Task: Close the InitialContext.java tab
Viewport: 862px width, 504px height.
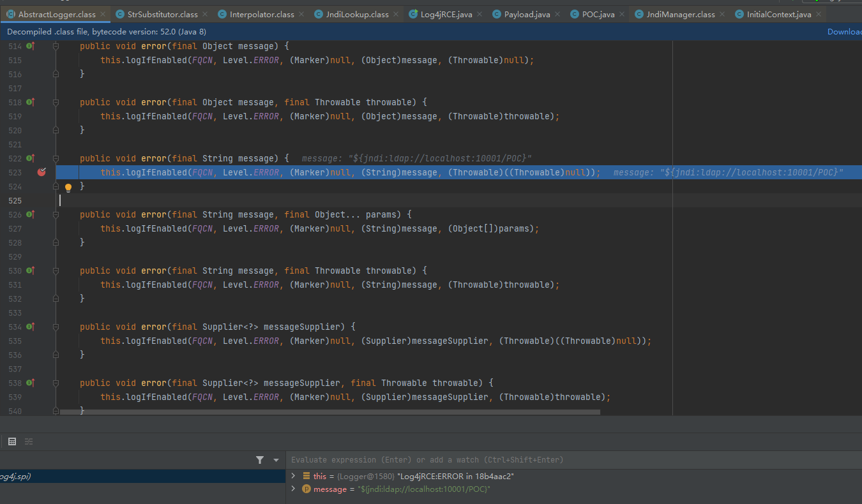Action: point(819,14)
